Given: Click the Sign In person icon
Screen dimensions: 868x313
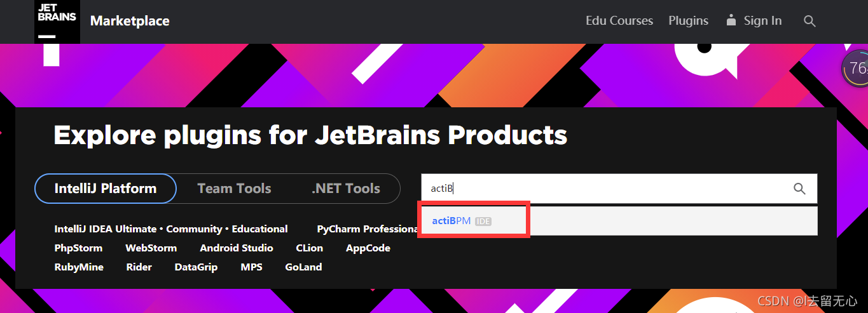Looking at the screenshot, I should pos(731,20).
